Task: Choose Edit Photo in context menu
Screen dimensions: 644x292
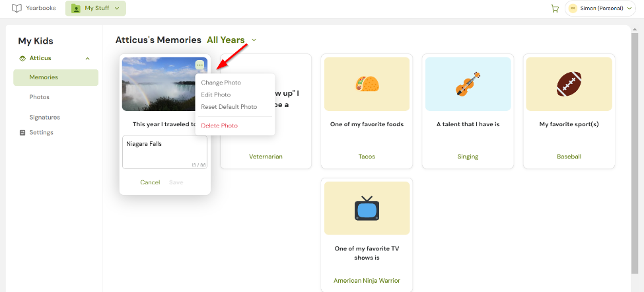Action: pos(216,95)
